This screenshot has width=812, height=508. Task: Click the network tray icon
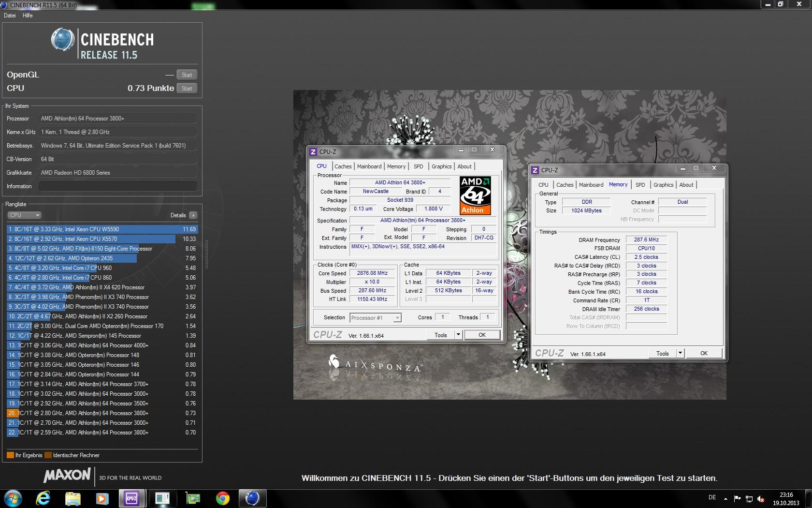click(749, 498)
